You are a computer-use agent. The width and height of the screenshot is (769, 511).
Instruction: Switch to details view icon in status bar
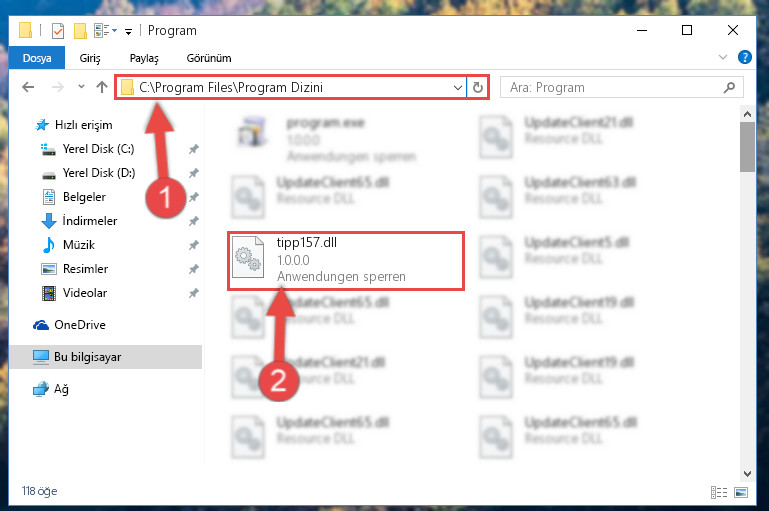point(718,492)
